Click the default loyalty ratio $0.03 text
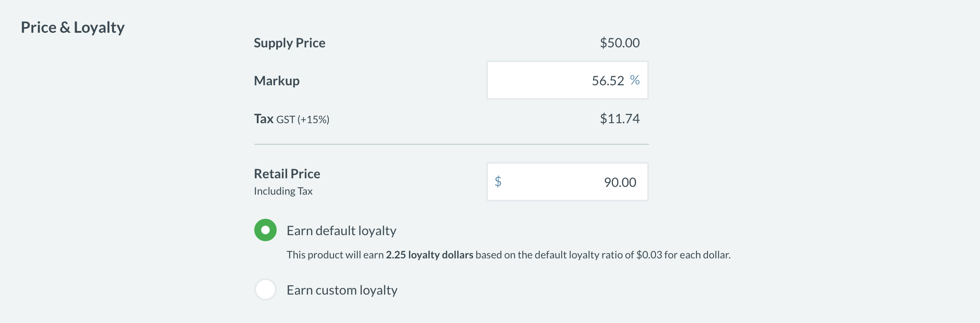980x323 pixels. 649,255
